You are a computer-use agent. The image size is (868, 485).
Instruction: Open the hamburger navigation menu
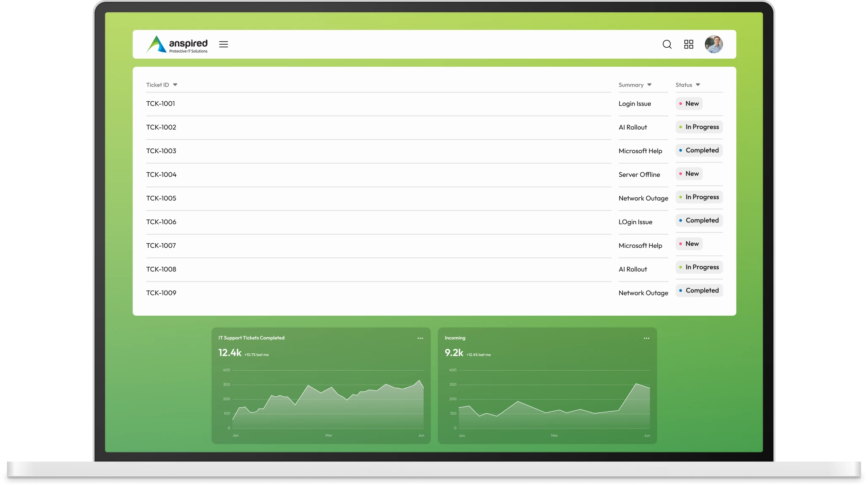coord(223,44)
